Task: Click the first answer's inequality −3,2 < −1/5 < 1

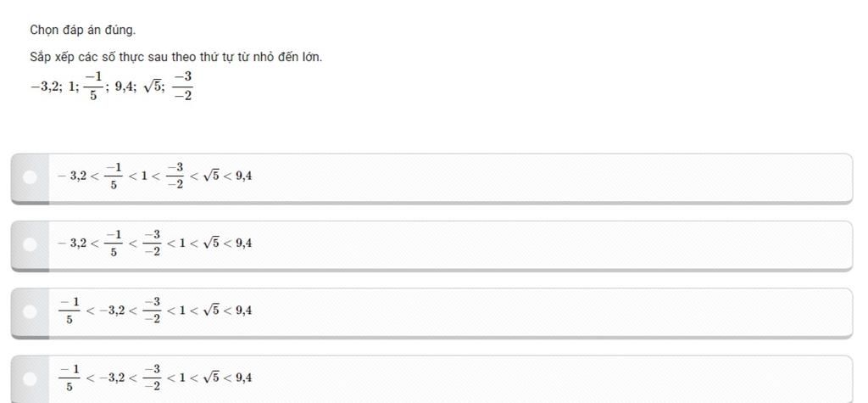Action: point(155,176)
